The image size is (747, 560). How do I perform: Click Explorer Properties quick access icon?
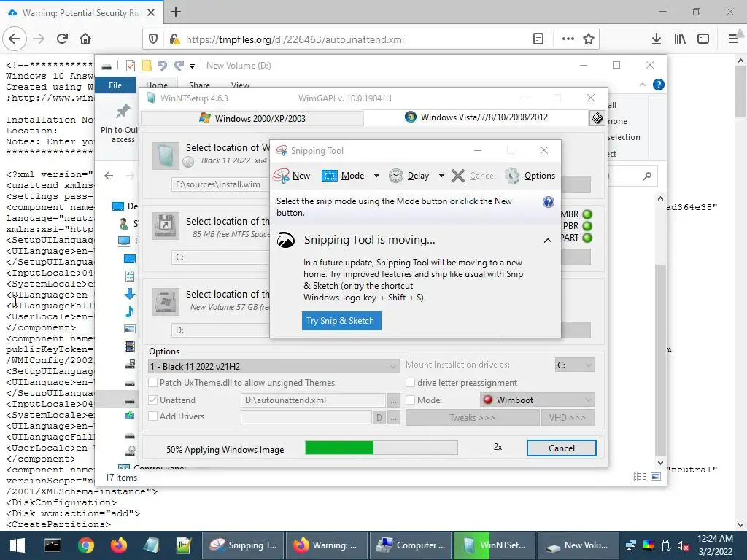point(130,66)
